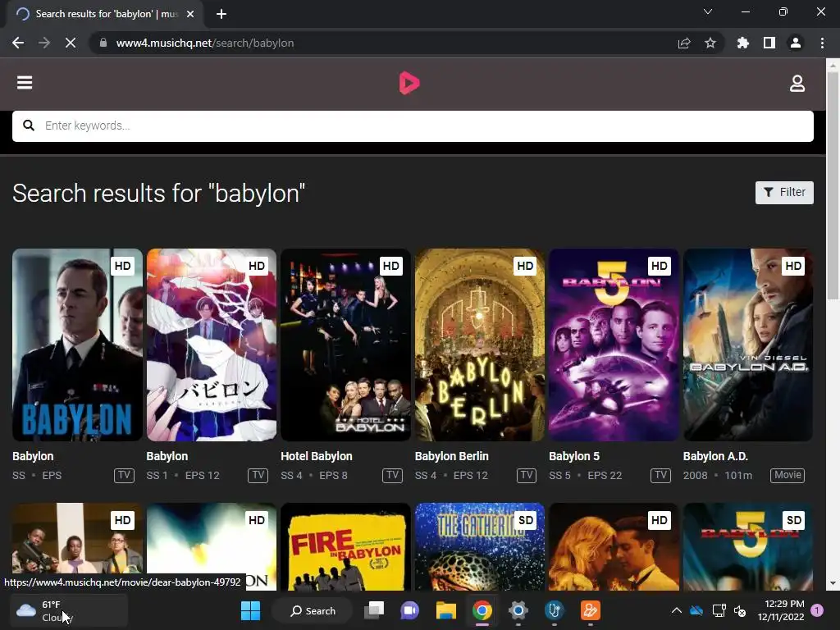
Task: Open File Explorer from the taskbar
Action: pyautogui.click(x=445, y=610)
